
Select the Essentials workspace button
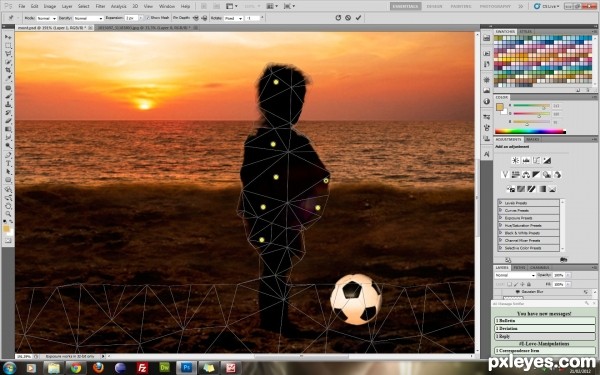point(406,6)
